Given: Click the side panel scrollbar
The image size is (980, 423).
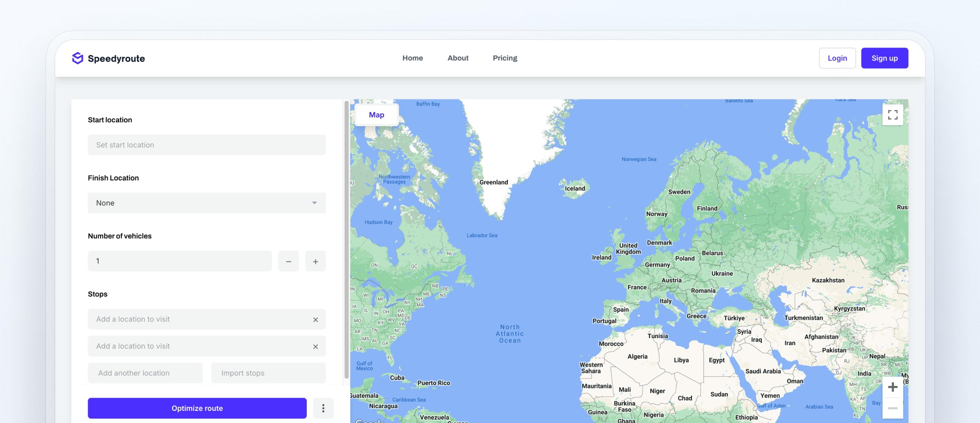Looking at the screenshot, I should pyautogui.click(x=346, y=240).
